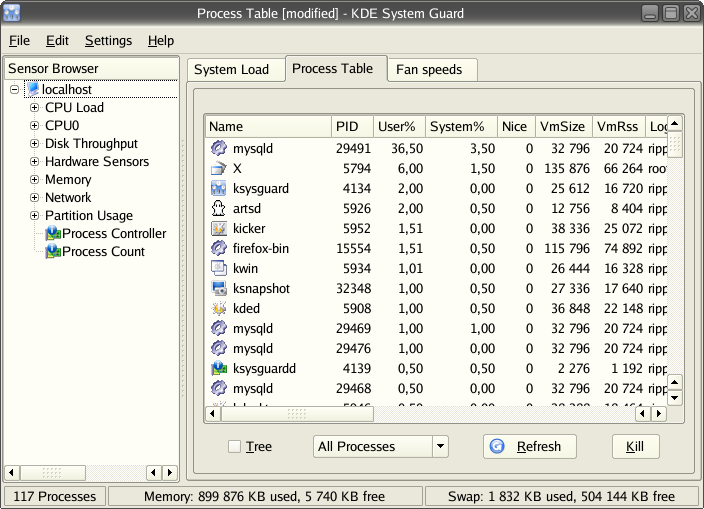Sort by the User% column header
Screen dimensions: 704x509
[398, 127]
